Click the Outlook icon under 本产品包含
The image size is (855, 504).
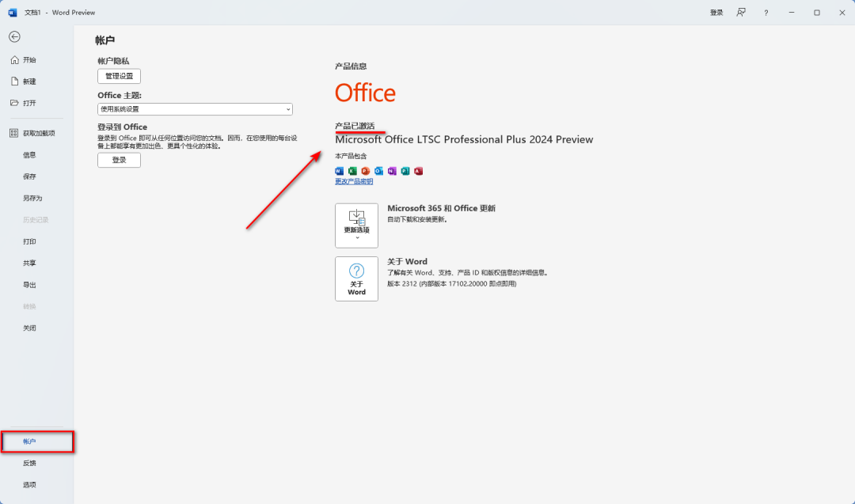(378, 171)
